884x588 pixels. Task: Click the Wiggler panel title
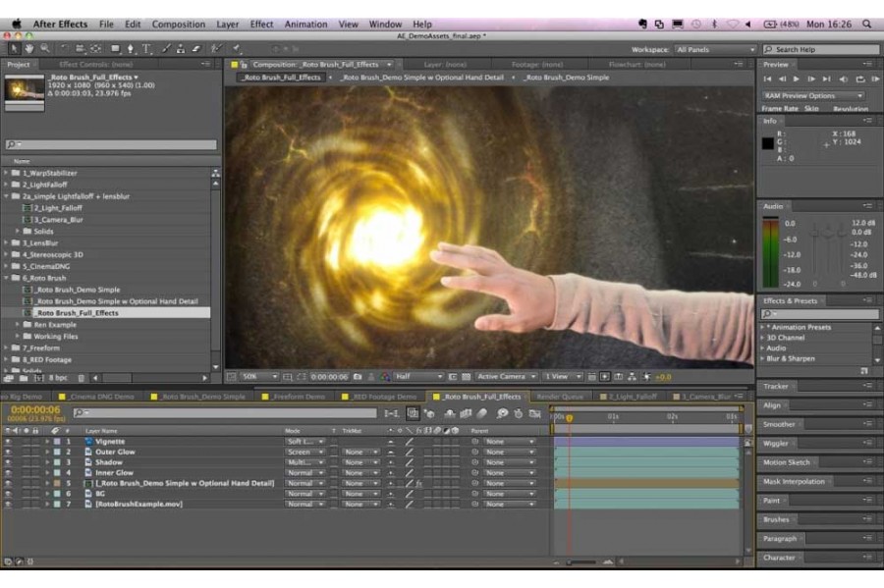click(776, 444)
